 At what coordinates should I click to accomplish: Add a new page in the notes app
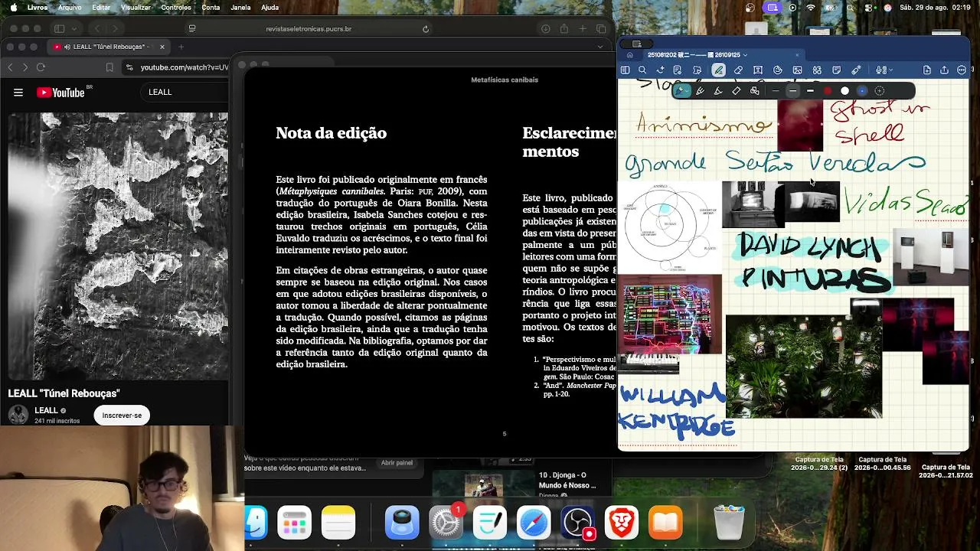point(927,70)
